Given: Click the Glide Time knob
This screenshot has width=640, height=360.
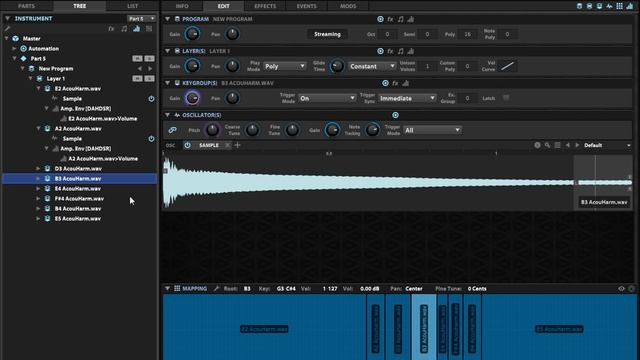Looking at the screenshot, I should pyautogui.click(x=337, y=66).
